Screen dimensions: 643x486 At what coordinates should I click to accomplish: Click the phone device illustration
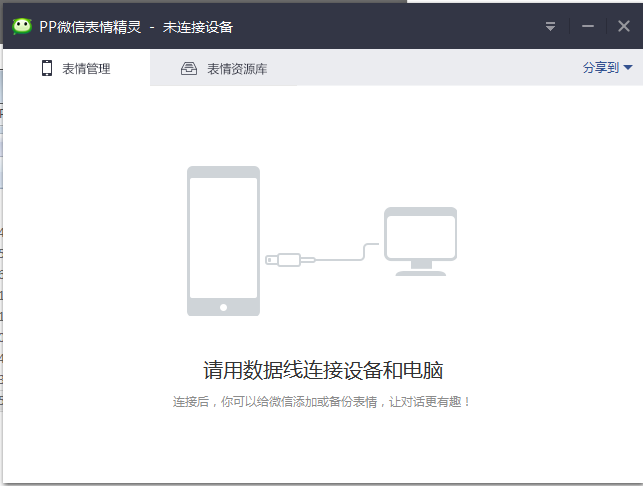click(x=223, y=241)
